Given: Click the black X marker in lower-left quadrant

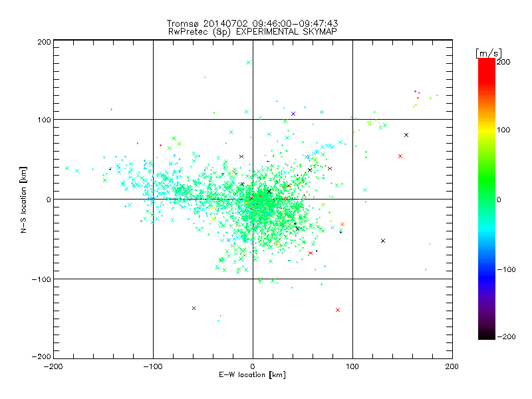Looking at the screenshot, I should pyautogui.click(x=194, y=309).
